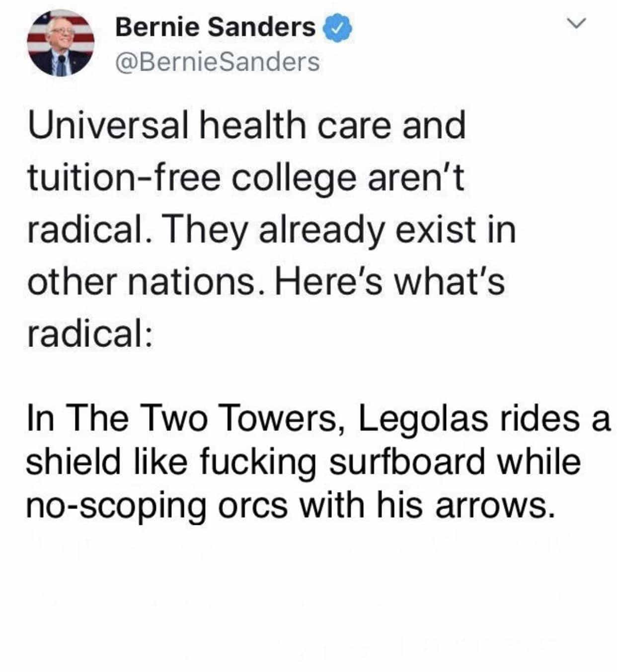Tap the line "no-scoping orcs with his arrows."

pyautogui.click(x=290, y=505)
